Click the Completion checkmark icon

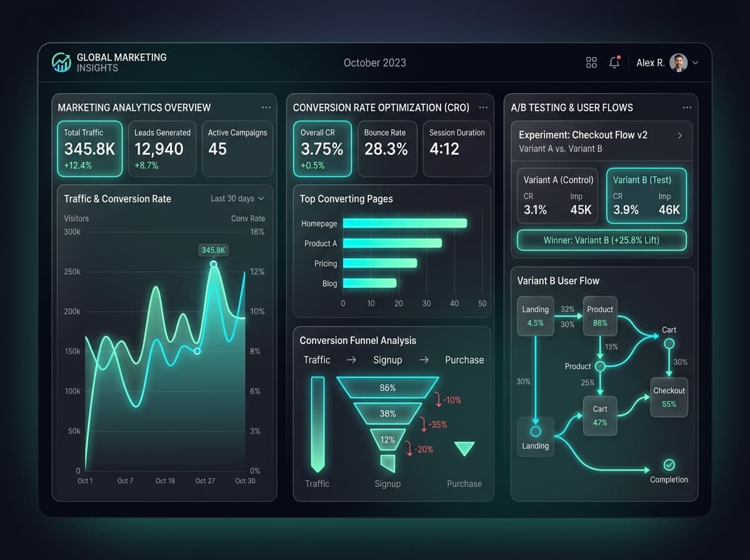point(669,465)
